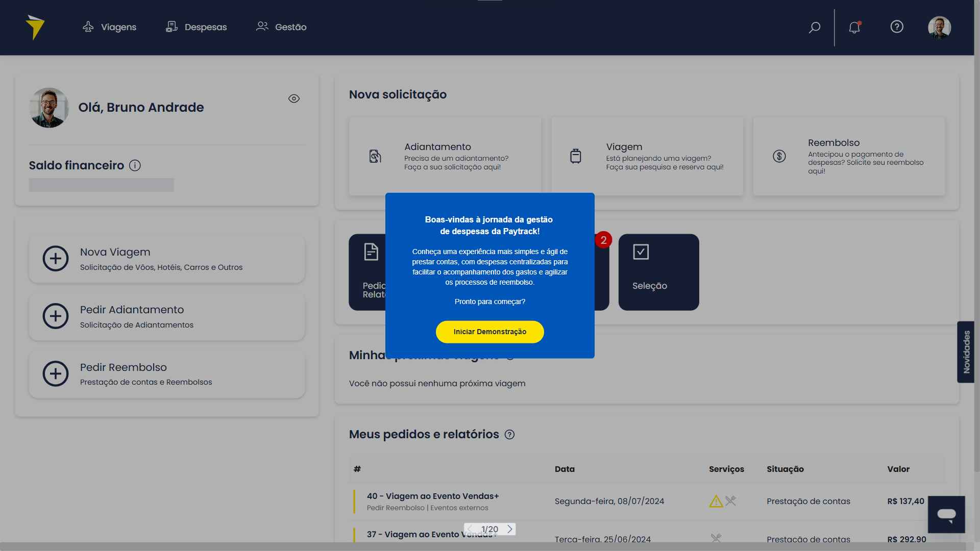Click 'Você não possui nenhuma próxima viagem' text
The width and height of the screenshot is (980, 551).
(437, 384)
